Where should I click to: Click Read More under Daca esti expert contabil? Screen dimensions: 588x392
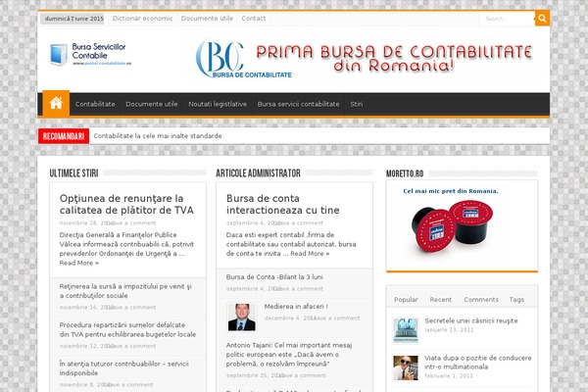[x=310, y=254]
